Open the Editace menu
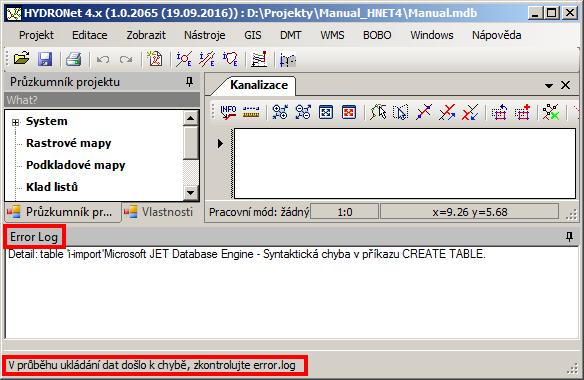 (x=90, y=35)
